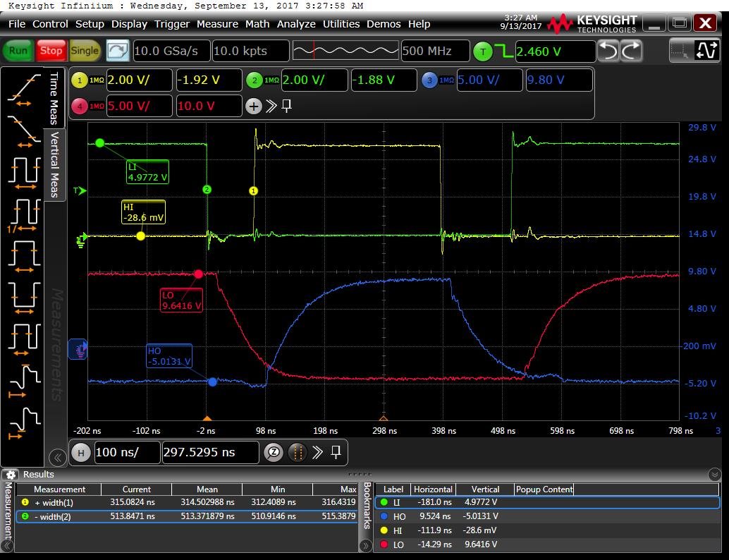Select the HO bookmark row

547,516
